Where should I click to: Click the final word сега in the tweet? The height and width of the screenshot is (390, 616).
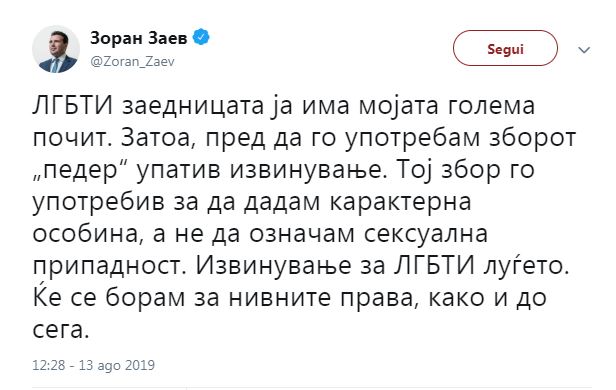pos(58,331)
